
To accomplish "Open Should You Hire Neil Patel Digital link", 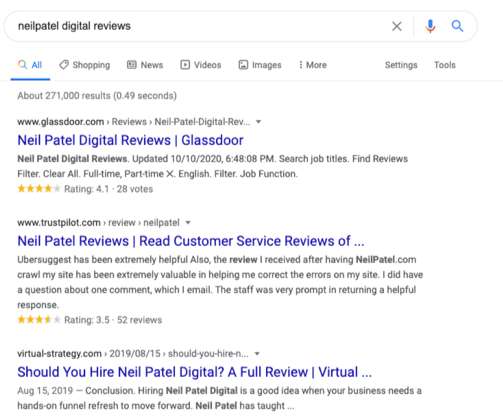I will pyautogui.click(x=194, y=372).
